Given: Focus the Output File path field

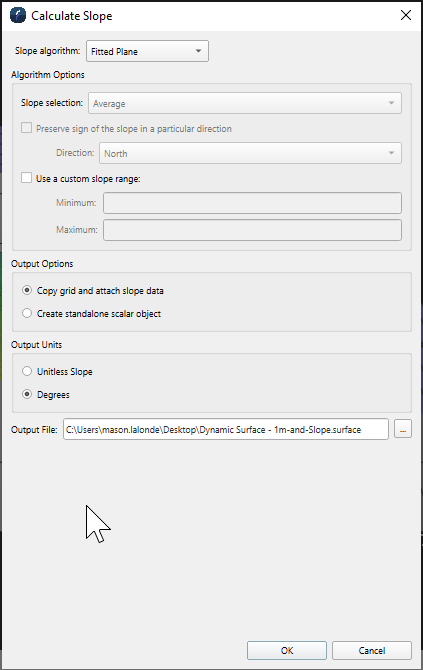Looking at the screenshot, I should 226,429.
